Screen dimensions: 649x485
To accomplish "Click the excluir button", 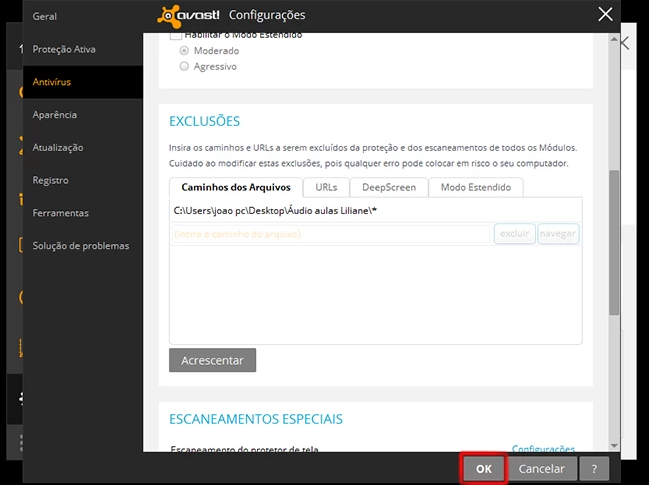I will 514,234.
